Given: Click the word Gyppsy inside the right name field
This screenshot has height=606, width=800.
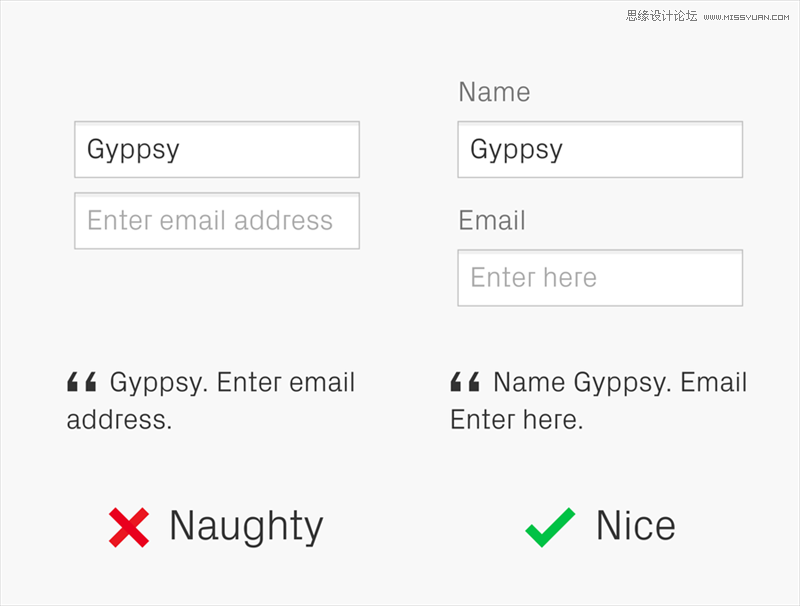Looking at the screenshot, I should coord(516,150).
